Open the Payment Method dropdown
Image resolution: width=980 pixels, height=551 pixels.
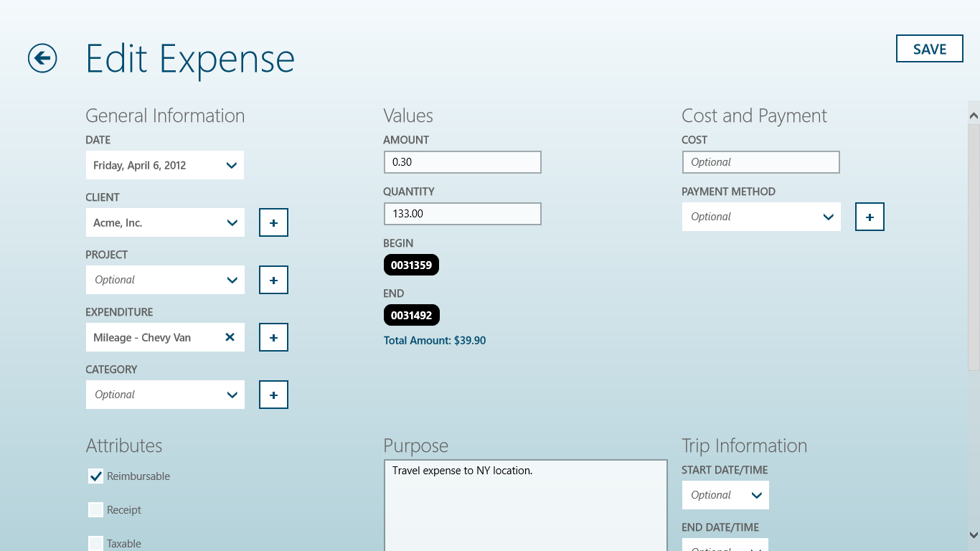click(761, 217)
